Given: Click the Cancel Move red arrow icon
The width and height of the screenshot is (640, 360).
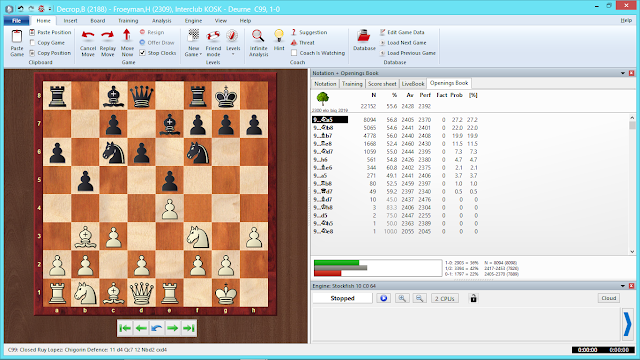Looking at the screenshot, I should 88,36.
